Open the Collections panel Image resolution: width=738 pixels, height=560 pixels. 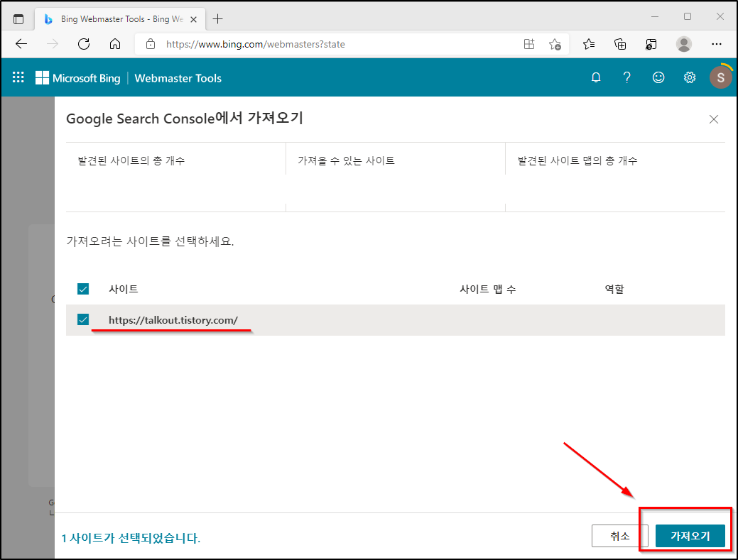click(620, 44)
